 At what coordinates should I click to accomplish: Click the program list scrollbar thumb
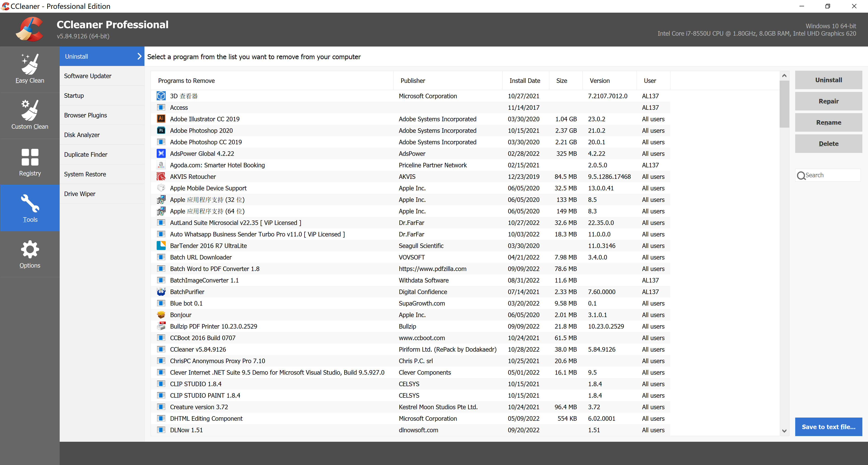click(x=784, y=104)
